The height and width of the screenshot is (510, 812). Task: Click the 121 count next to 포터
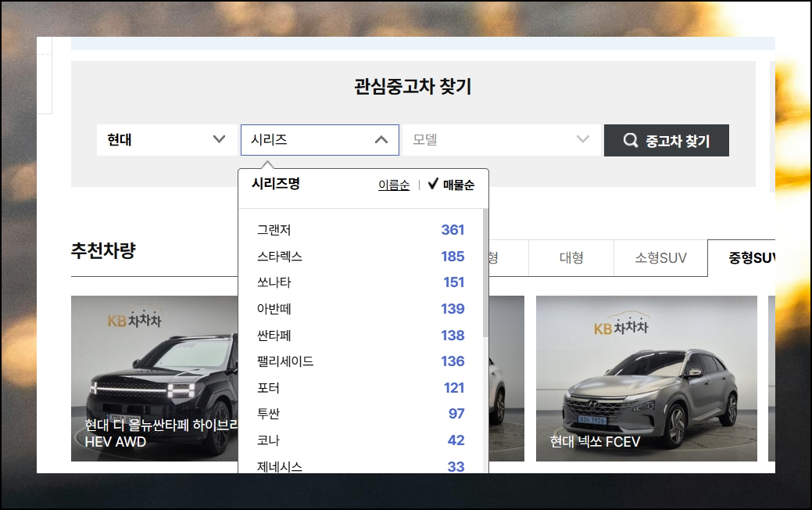point(454,388)
